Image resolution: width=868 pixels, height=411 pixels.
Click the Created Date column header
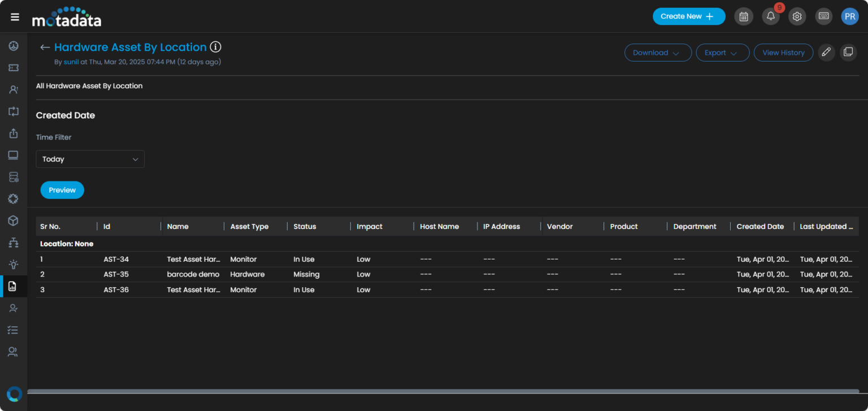coord(760,226)
